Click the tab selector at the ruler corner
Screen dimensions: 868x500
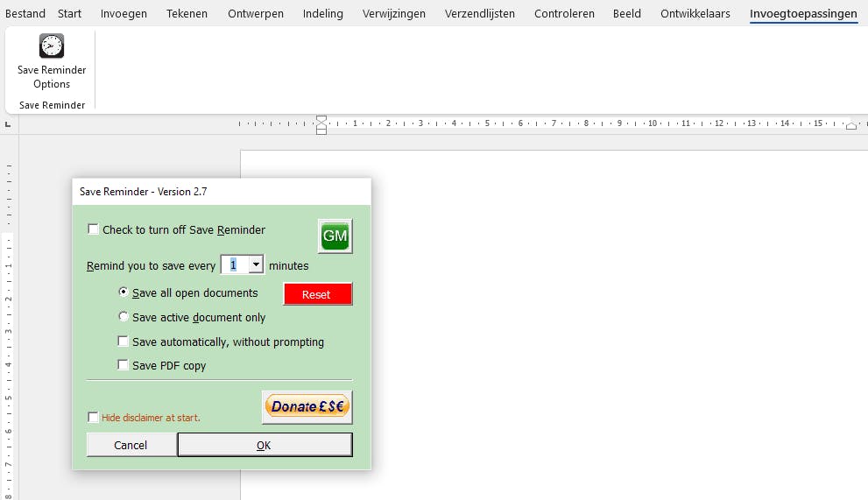(8, 124)
